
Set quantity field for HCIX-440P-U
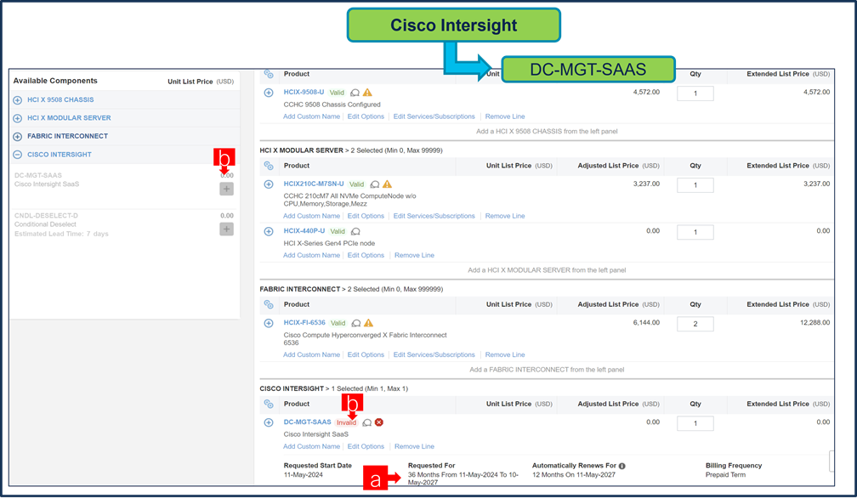tap(695, 232)
